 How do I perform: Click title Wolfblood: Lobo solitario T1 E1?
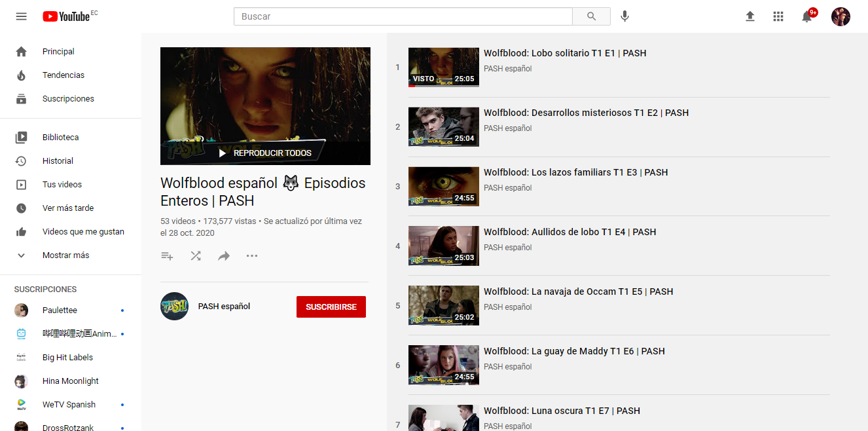565,54
